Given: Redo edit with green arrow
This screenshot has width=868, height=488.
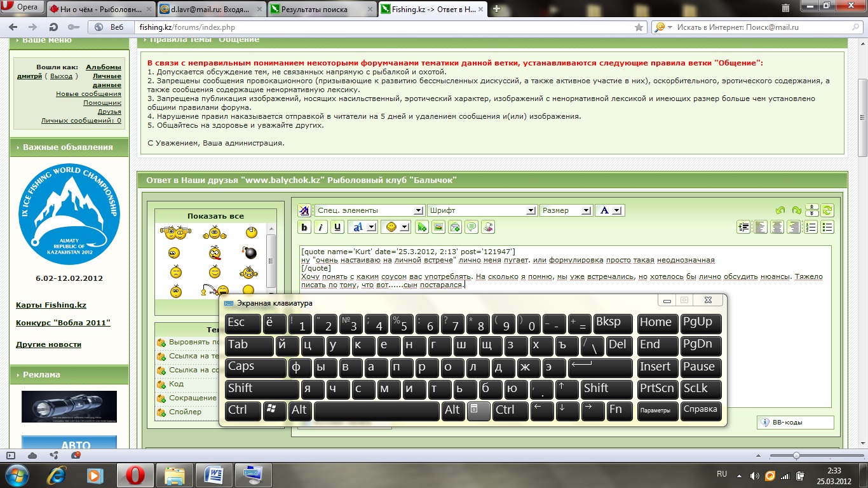Looking at the screenshot, I should tap(796, 210).
